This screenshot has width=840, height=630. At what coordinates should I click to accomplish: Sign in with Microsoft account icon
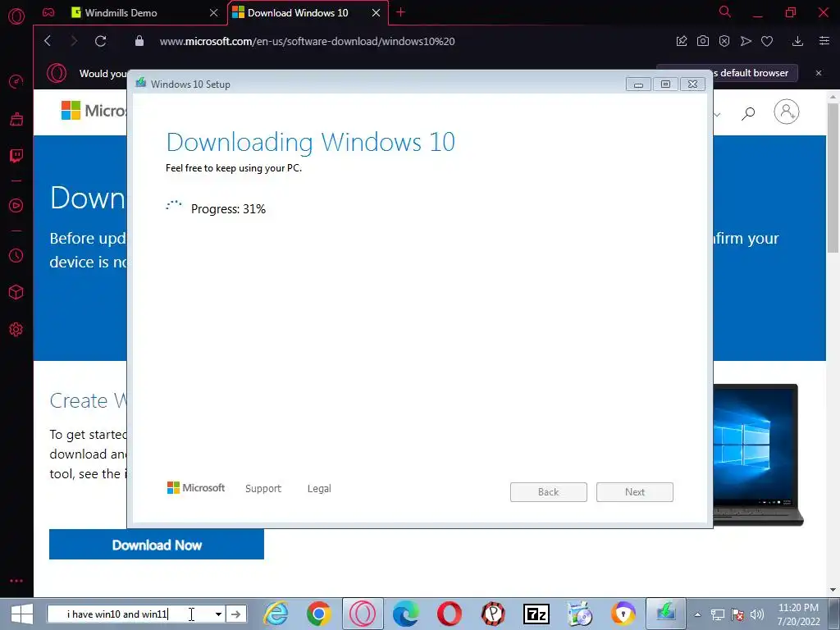pos(787,112)
